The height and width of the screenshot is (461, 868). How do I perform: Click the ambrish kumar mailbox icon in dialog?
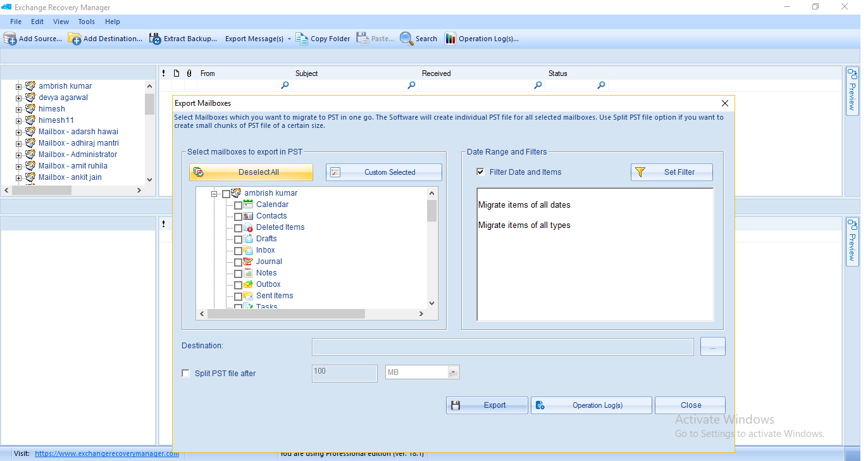(237, 193)
